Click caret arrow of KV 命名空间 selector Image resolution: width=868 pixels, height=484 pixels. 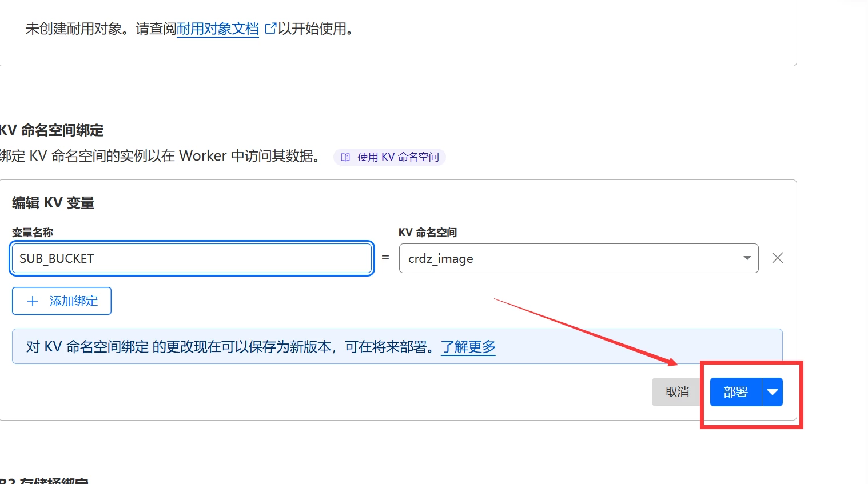747,258
